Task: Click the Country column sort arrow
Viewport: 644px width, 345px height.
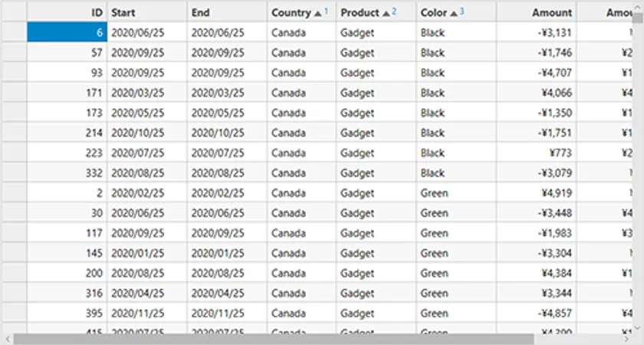Action: [x=317, y=13]
